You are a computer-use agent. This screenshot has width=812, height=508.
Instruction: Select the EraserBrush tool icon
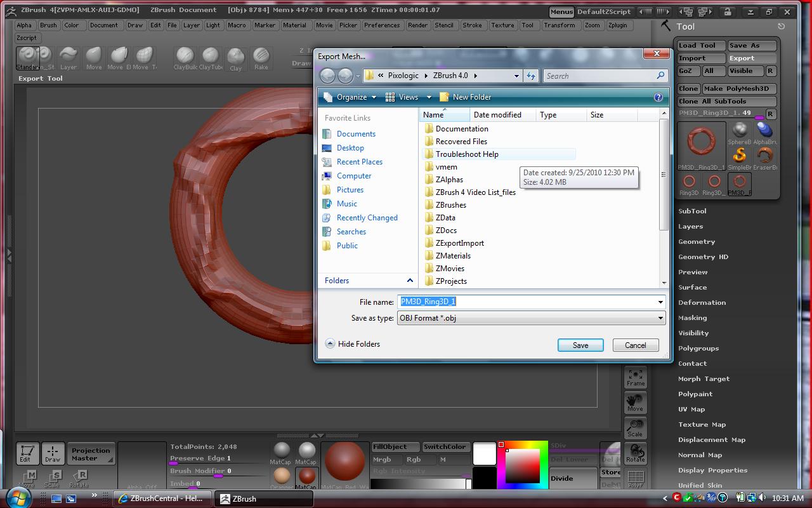tap(764, 158)
